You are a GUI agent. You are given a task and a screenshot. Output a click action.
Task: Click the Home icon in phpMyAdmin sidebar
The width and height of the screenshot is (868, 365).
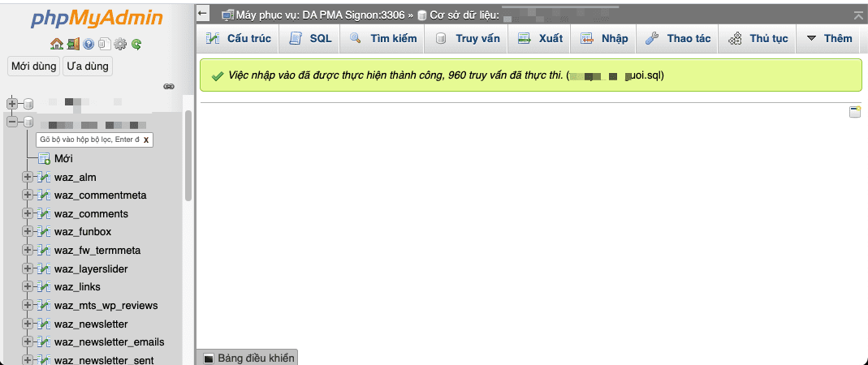[x=56, y=44]
